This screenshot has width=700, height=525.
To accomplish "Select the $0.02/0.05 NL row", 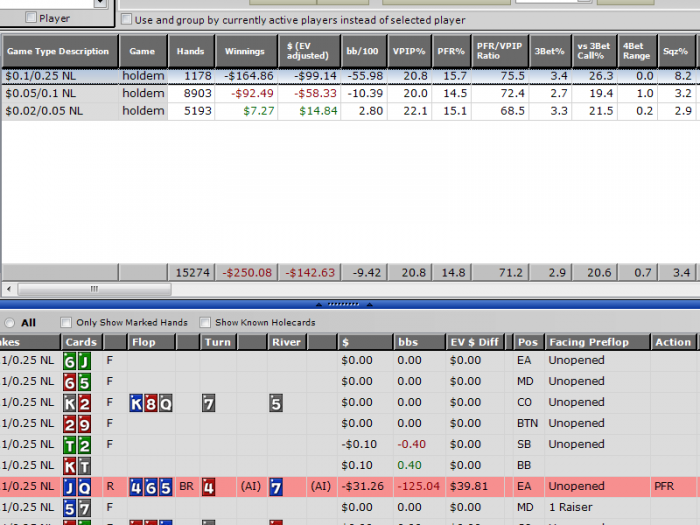I will (x=350, y=111).
